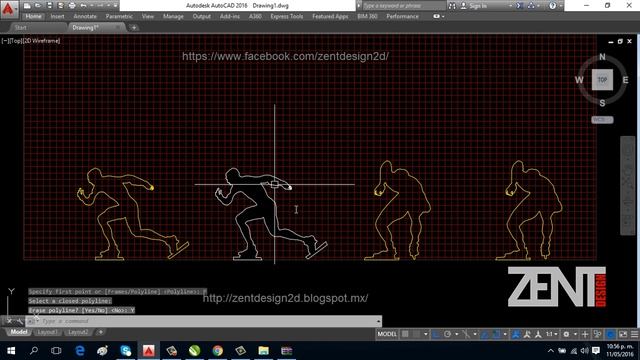Open Google Chrome from the taskbar
Image resolution: width=640 pixels, height=360 pixels.
(218, 351)
